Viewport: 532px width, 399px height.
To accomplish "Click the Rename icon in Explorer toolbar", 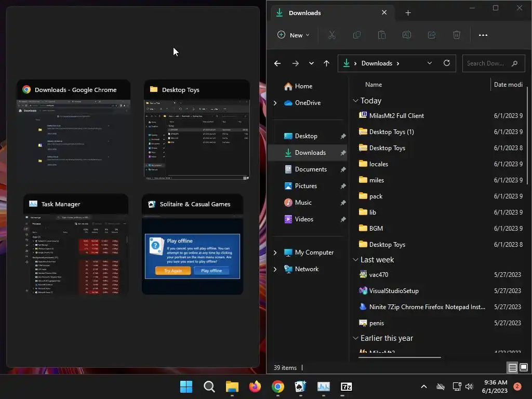I will (x=406, y=35).
